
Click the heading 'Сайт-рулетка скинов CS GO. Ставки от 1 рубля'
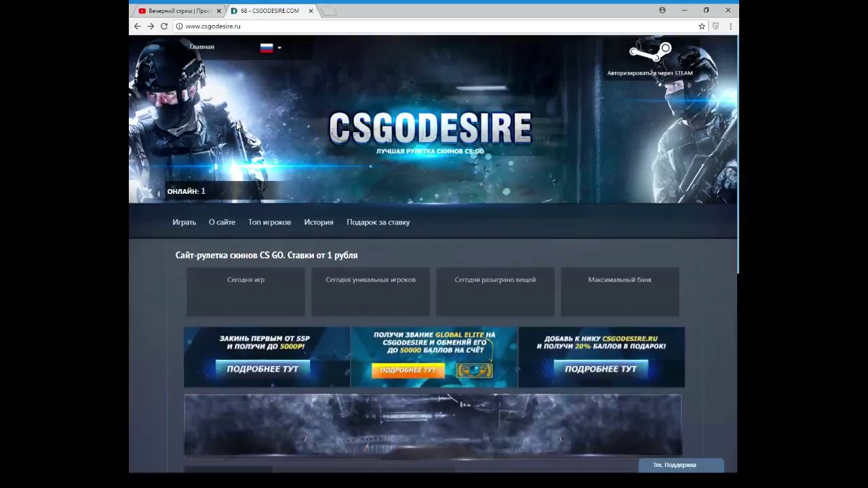pyautogui.click(x=267, y=256)
